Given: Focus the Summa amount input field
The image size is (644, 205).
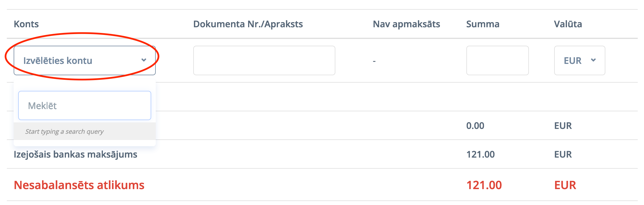Looking at the screenshot, I should (x=497, y=60).
